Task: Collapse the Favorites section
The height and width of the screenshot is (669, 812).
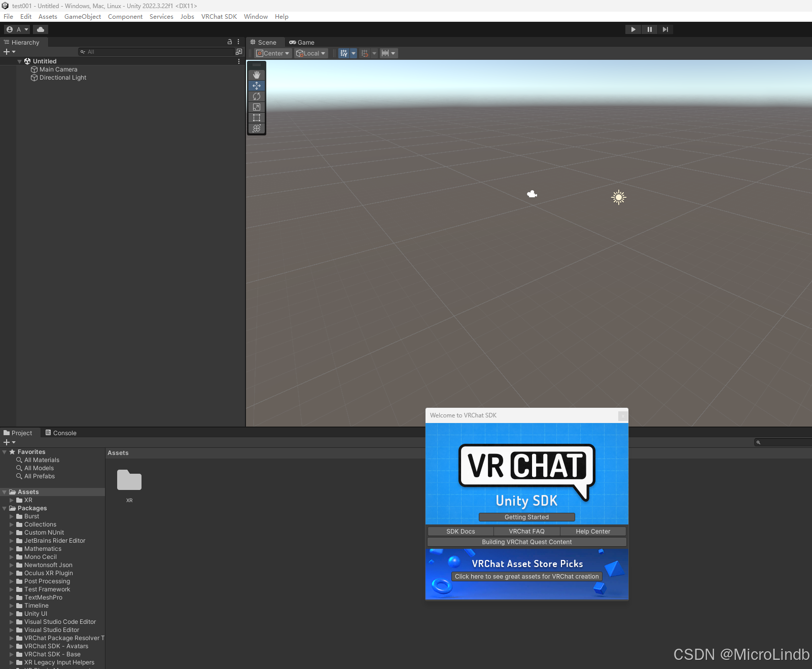Action: point(5,452)
